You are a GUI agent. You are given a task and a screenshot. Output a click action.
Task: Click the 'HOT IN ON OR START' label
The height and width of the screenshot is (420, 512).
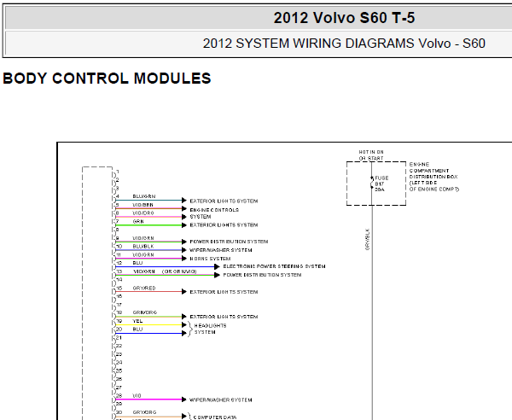[x=371, y=155]
